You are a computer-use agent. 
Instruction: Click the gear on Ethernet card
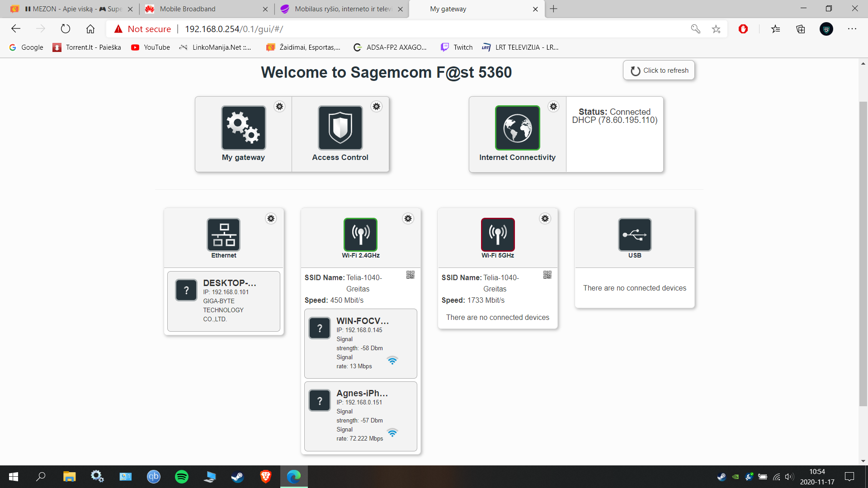(271, 219)
